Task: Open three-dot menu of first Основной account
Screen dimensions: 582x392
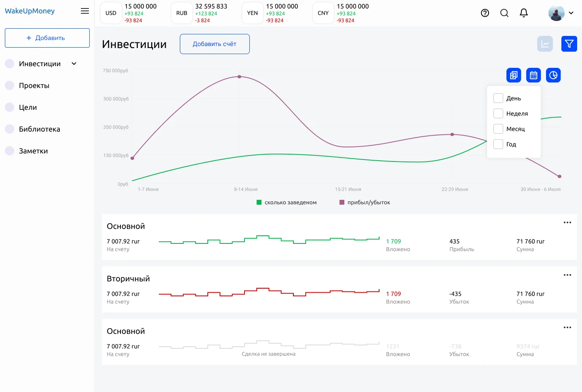Action: tap(567, 222)
